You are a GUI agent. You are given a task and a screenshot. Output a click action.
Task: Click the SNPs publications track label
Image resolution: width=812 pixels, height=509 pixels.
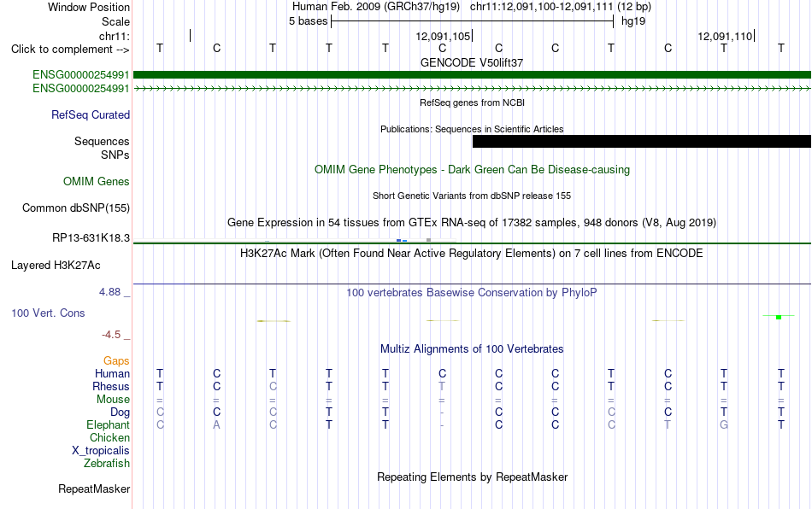point(115,155)
